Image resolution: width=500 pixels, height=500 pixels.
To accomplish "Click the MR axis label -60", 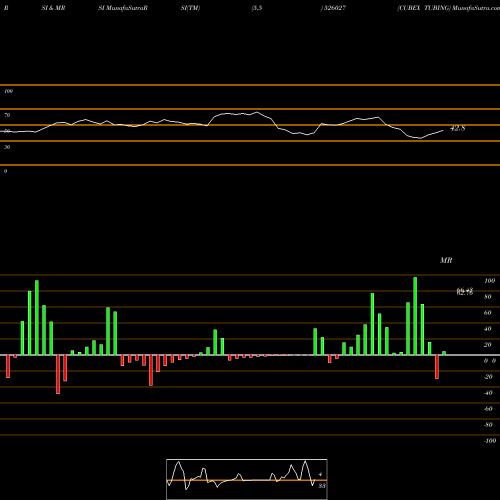I will point(488,409).
